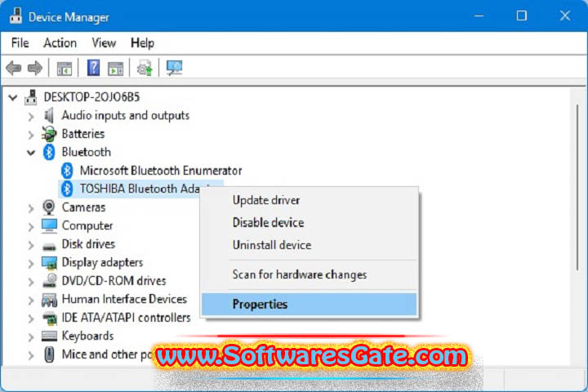
Task: Click the Mice and other pointing devices icon
Action: [49, 354]
